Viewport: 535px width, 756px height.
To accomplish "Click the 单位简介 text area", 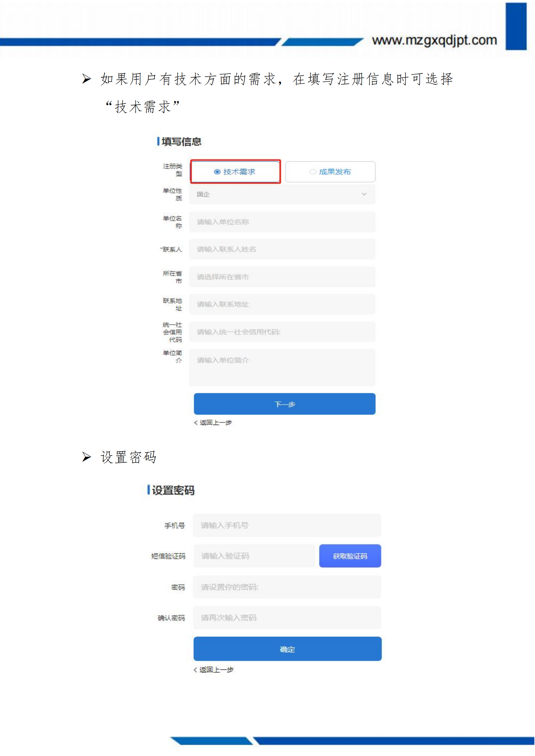I will [282, 367].
